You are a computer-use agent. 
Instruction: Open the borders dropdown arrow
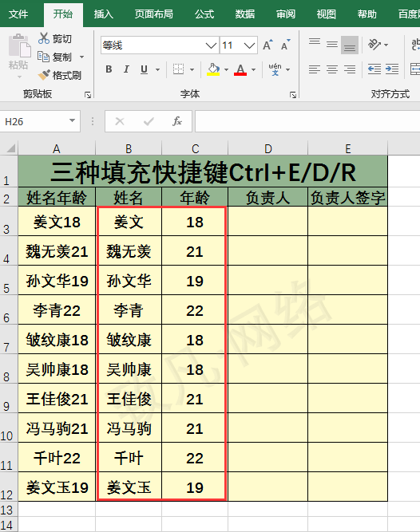[192, 70]
